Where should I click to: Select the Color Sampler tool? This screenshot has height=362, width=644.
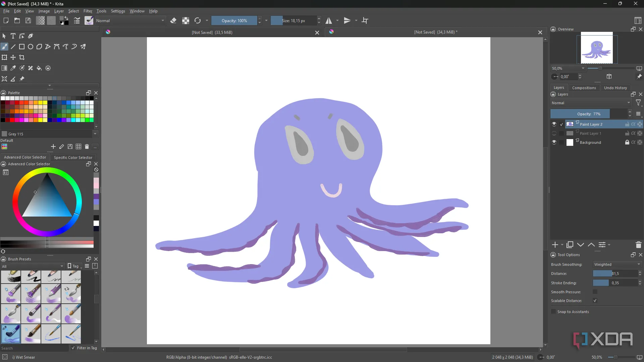[x=13, y=68]
